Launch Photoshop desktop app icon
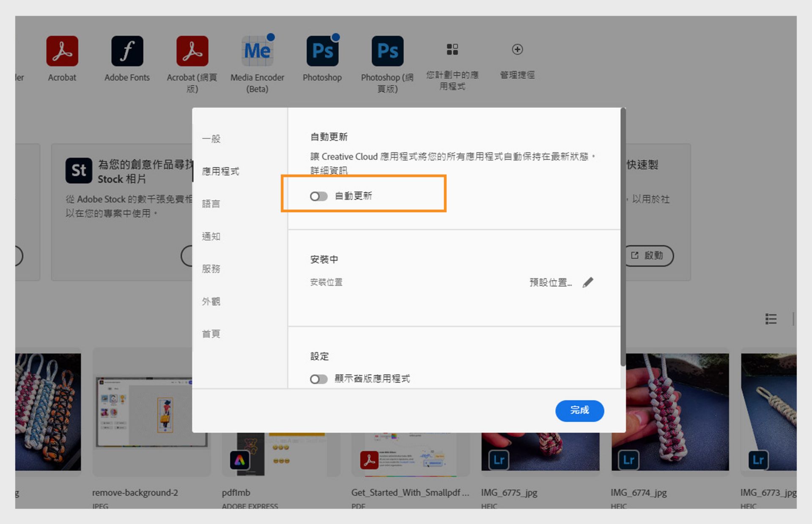This screenshot has width=812, height=524. click(322, 51)
